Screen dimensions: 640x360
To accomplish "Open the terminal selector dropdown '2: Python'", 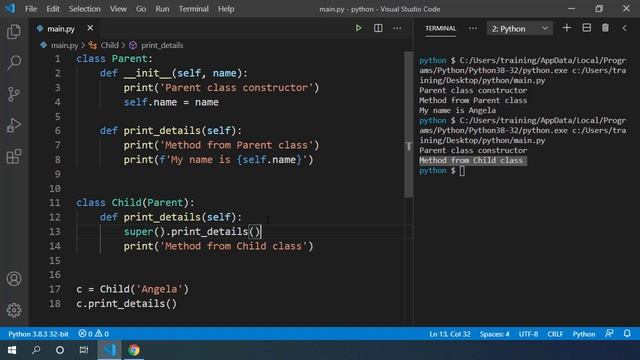I will click(x=520, y=29).
